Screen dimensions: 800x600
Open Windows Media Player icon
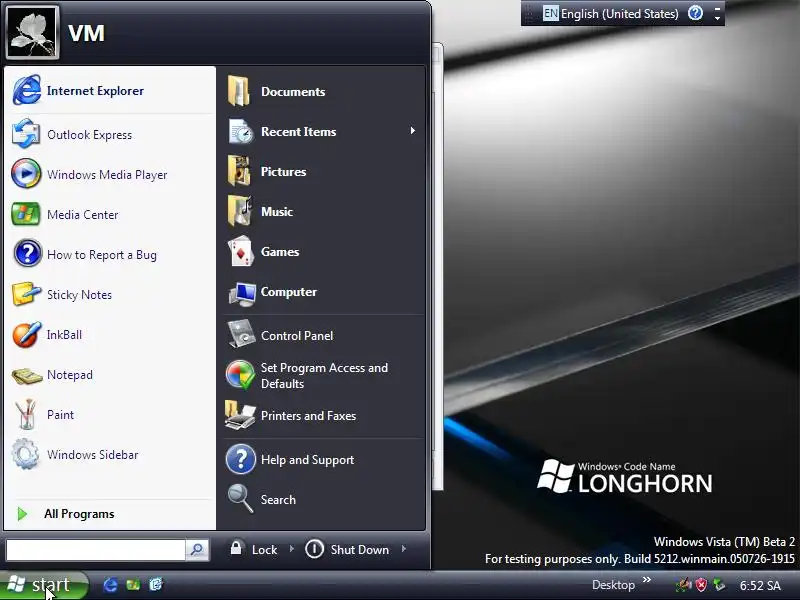pyautogui.click(x=26, y=174)
